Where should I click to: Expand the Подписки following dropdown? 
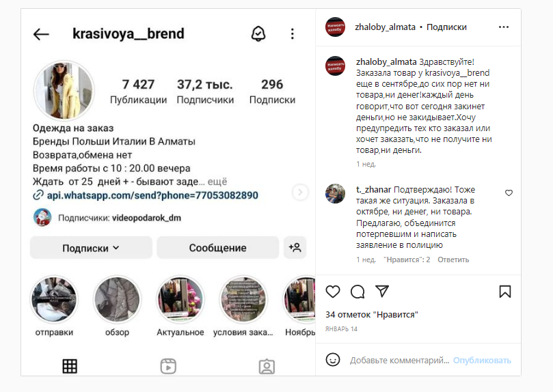(x=91, y=248)
